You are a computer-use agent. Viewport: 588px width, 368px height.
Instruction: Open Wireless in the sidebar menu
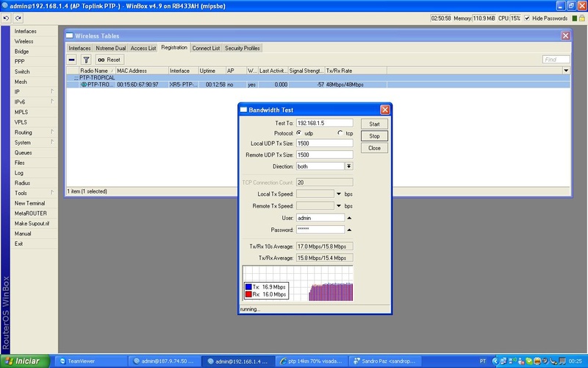pos(24,41)
